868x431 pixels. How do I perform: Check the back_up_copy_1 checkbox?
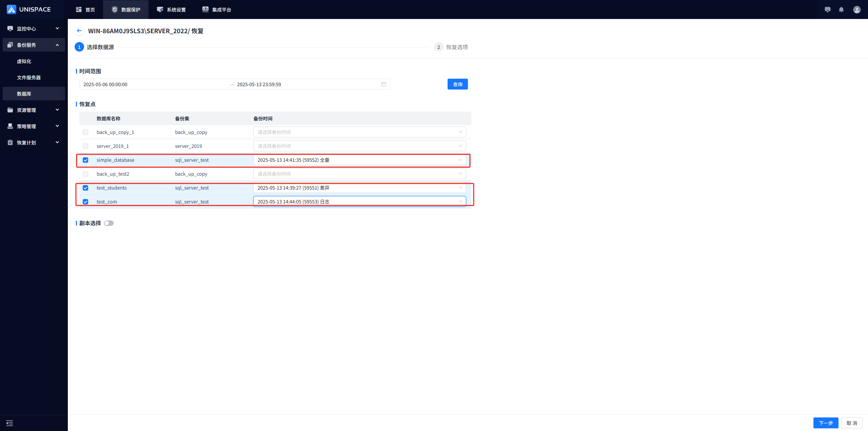point(85,132)
